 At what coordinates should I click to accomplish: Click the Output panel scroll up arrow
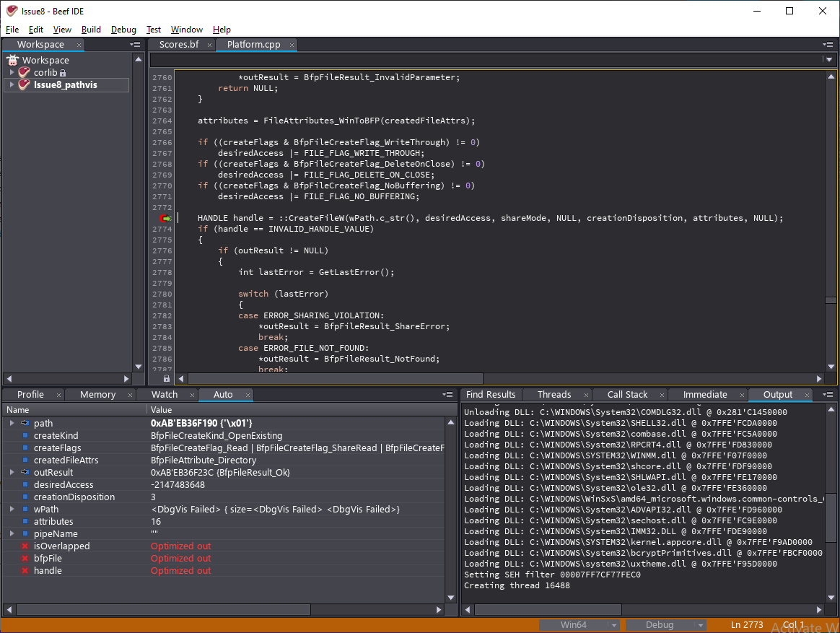(x=831, y=409)
